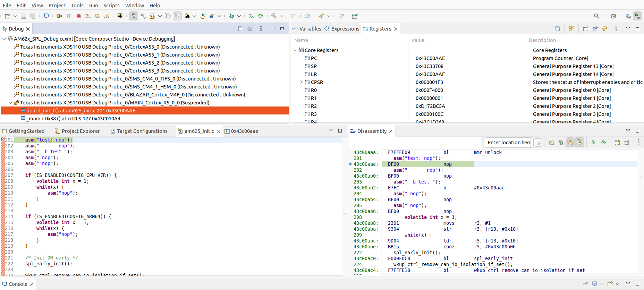
Task: Click the green Resume button in toolbar
Action: pyautogui.click(x=60, y=16)
